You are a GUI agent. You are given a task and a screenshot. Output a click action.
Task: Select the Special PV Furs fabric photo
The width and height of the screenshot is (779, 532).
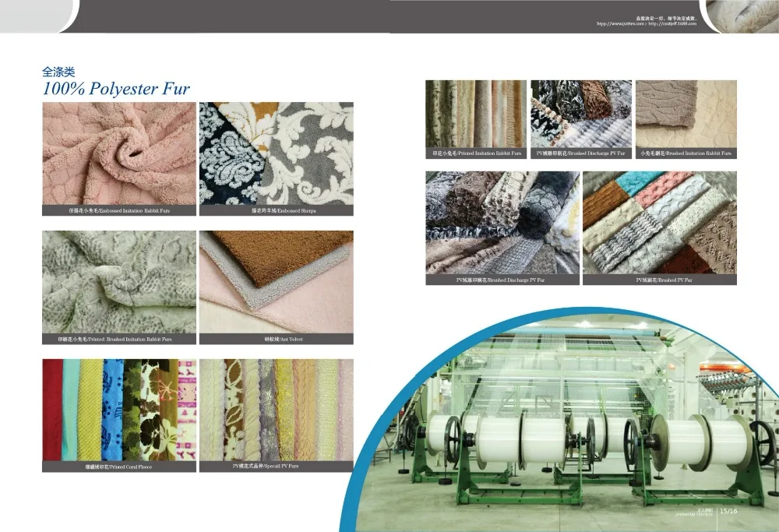tap(277, 410)
